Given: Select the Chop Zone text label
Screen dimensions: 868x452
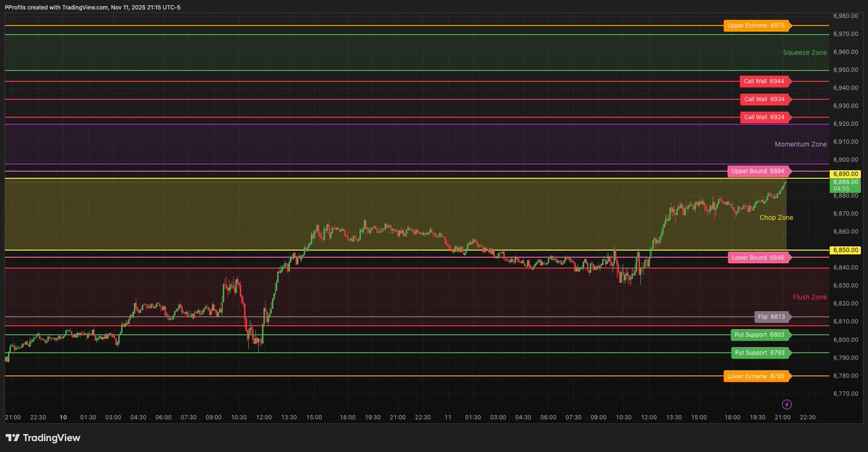Looking at the screenshot, I should [x=777, y=217].
